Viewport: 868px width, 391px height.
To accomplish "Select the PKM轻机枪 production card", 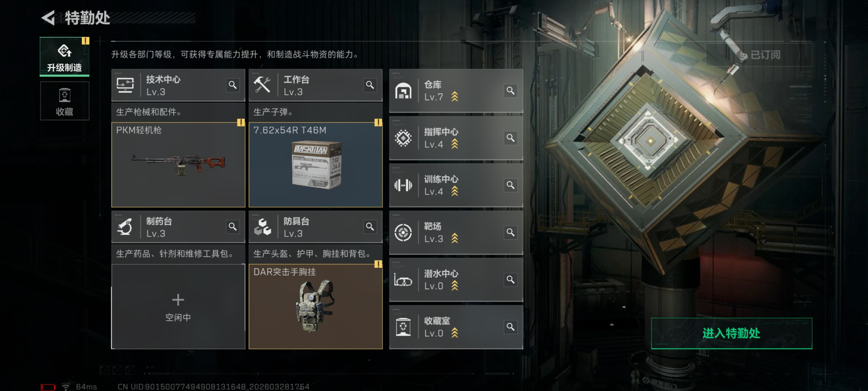I will [x=178, y=165].
